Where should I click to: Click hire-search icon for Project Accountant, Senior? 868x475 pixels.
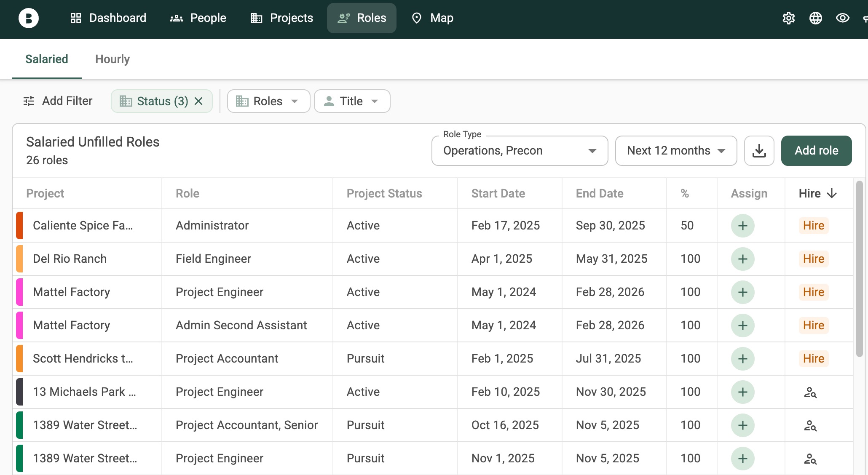[810, 426]
